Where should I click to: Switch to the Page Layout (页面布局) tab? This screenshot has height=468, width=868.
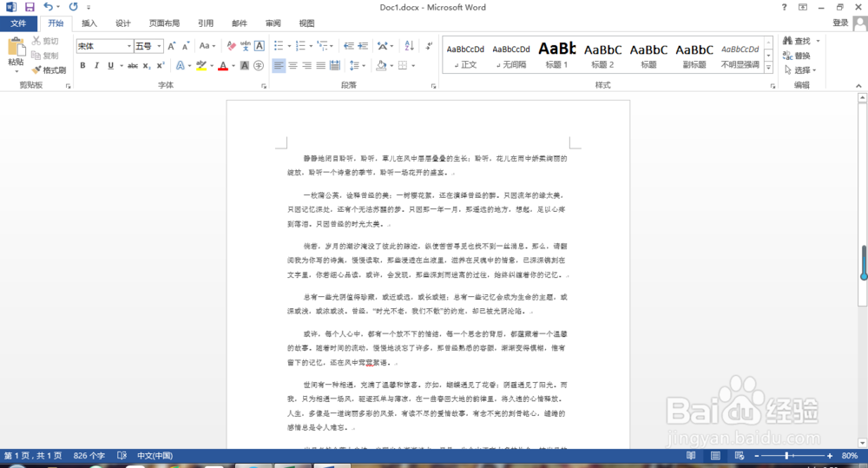[164, 23]
